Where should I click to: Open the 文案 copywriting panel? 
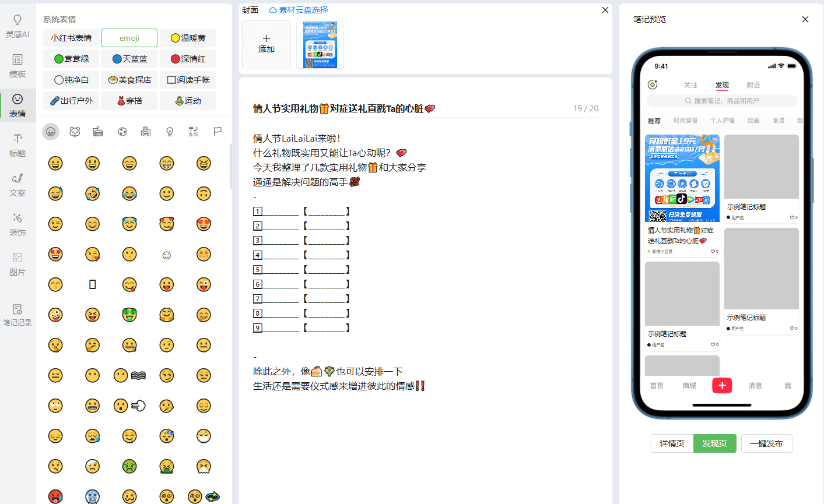(17, 185)
